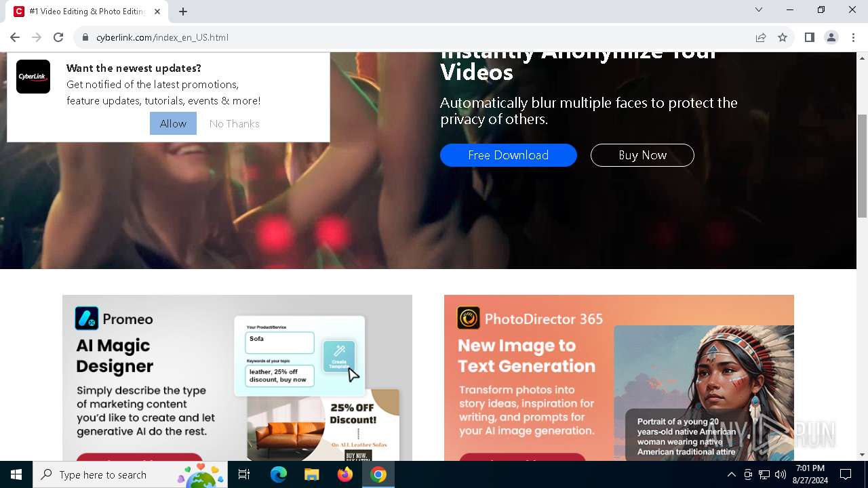Screen dimensions: 868x488
Task: Click the AI Magic Designer heading
Action: pos(115,355)
